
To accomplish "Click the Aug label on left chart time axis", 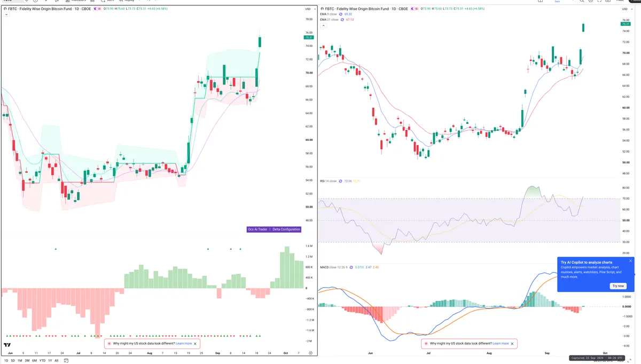I will tap(148, 353).
